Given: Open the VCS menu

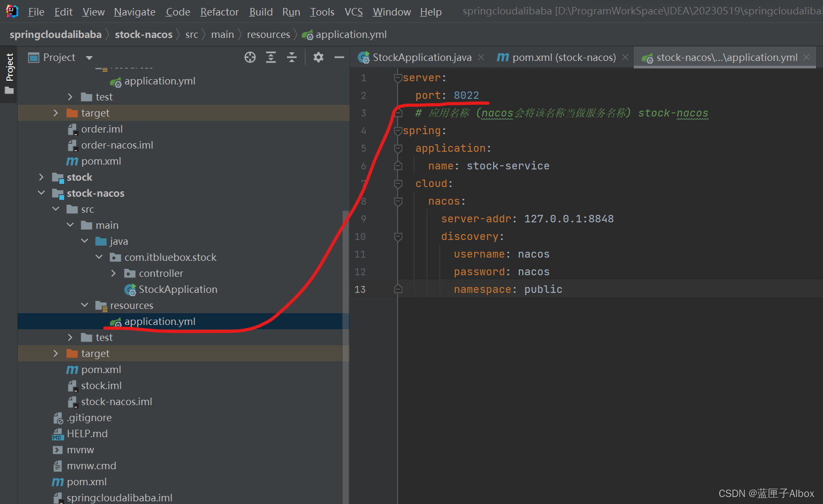Looking at the screenshot, I should pyautogui.click(x=353, y=12).
